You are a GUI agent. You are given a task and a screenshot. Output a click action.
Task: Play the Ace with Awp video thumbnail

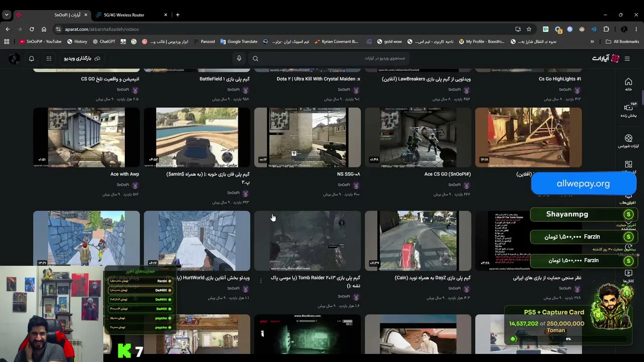point(87,137)
